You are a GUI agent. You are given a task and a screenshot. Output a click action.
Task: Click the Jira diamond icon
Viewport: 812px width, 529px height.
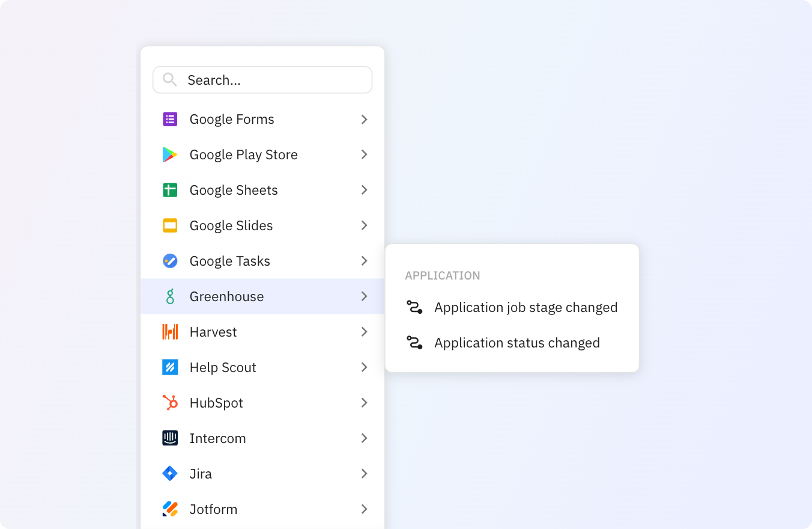tap(170, 474)
